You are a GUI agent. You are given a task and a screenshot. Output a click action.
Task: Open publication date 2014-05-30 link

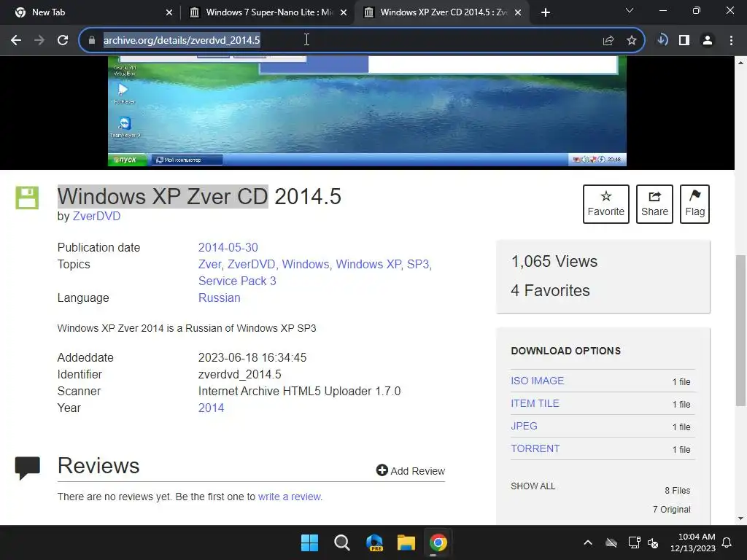(x=228, y=248)
